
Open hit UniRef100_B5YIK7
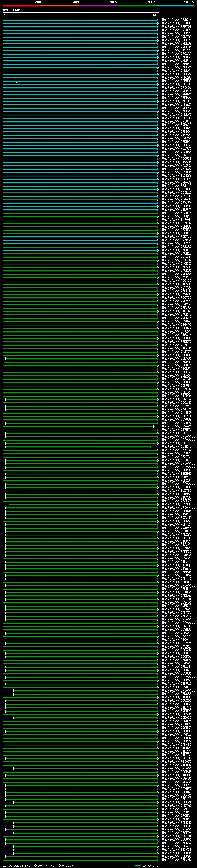pos(177,450)
